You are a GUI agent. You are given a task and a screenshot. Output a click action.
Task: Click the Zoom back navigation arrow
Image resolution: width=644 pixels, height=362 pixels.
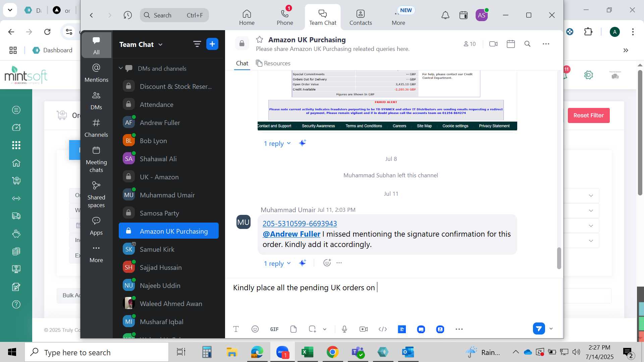[x=91, y=15]
